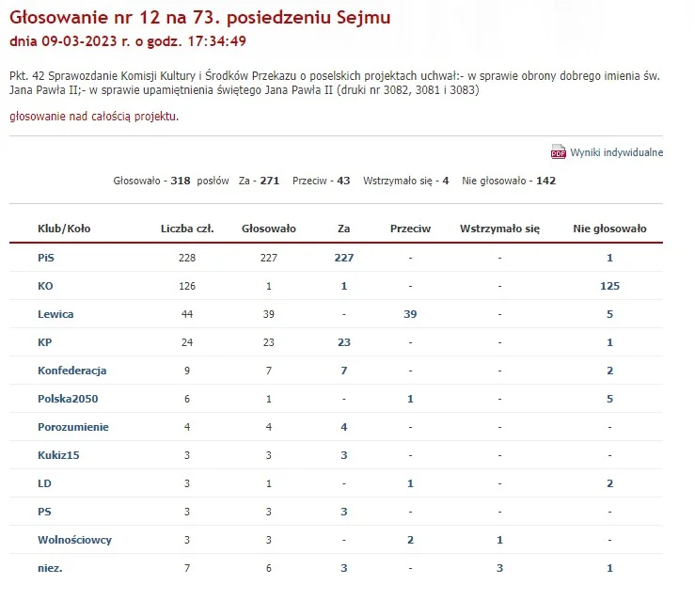695x616 pixels.
Task: View the 7 Konfederacja votes Za
Action: pos(344,371)
